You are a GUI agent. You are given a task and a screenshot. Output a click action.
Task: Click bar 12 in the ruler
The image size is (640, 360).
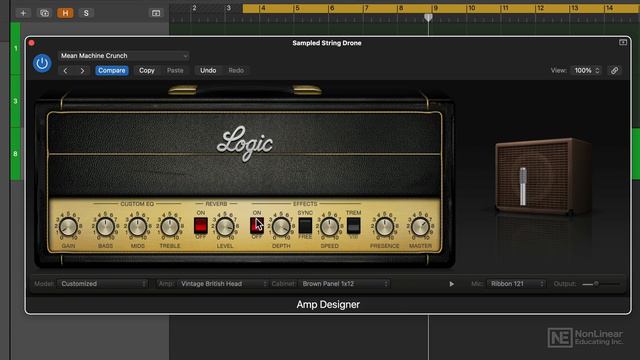pos(540,8)
